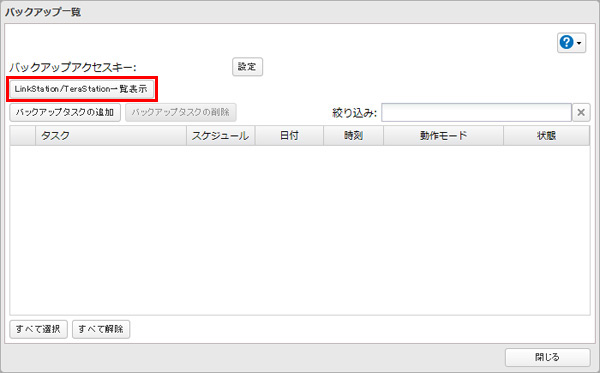Click the バックアップ一覧 title text
Viewport: 600px width, 373px height.
coord(43,12)
